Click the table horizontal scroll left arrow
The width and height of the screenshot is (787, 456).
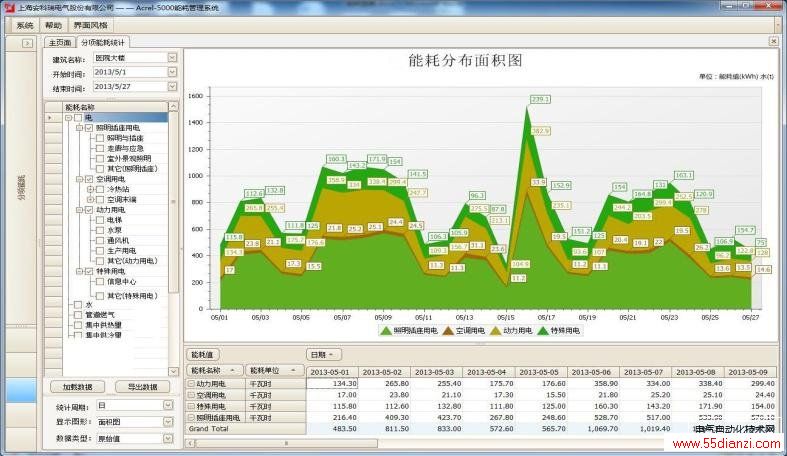tap(190, 443)
